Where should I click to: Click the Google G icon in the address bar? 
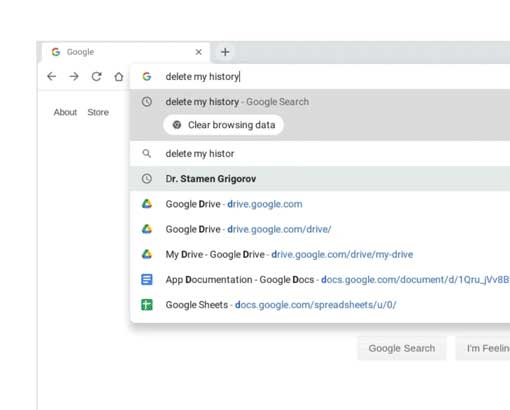(x=147, y=77)
